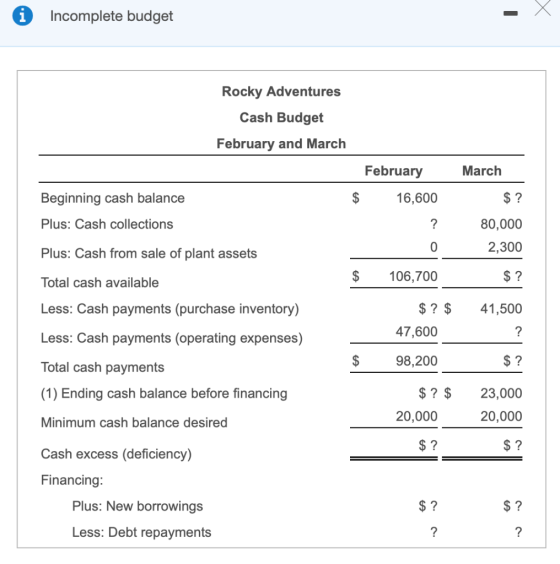Click the 'Rocky Adventures' heading

[281, 91]
